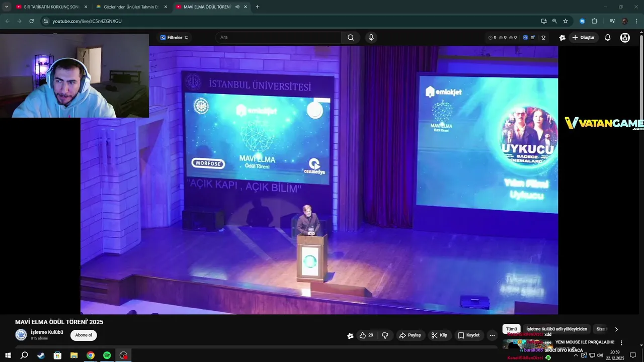
Task: Click the install/cast icon in the address bar
Action: pyautogui.click(x=544, y=21)
